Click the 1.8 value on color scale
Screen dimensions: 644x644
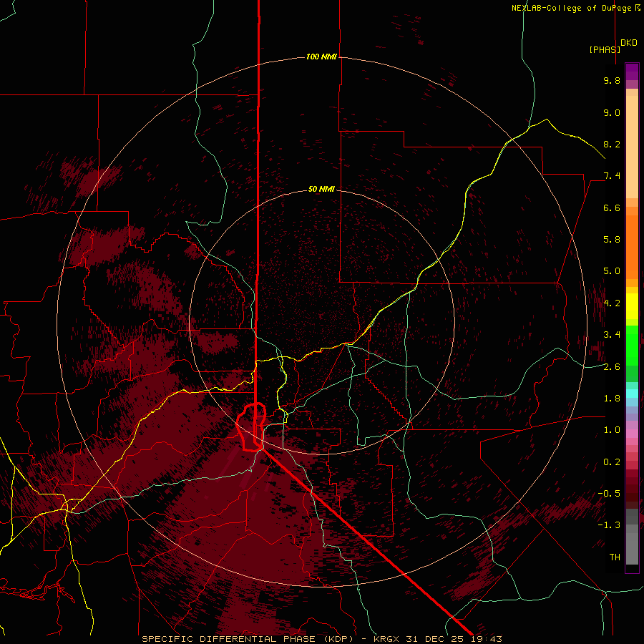(x=612, y=399)
